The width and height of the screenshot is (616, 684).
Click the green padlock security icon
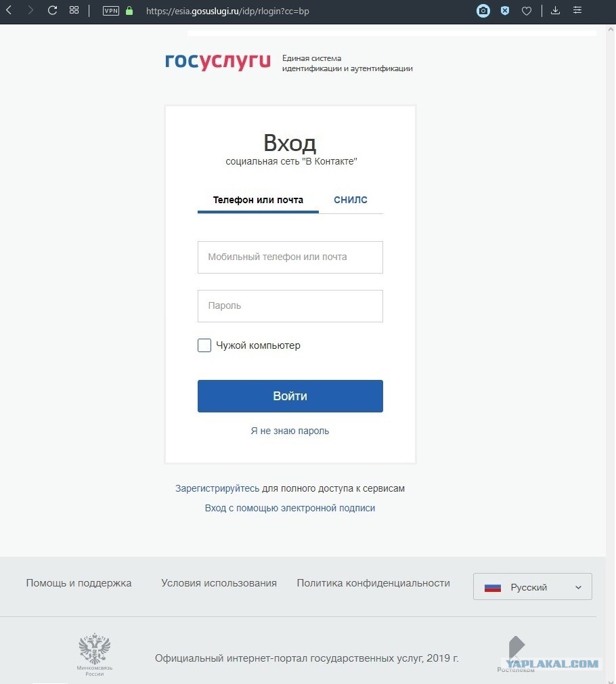point(129,10)
